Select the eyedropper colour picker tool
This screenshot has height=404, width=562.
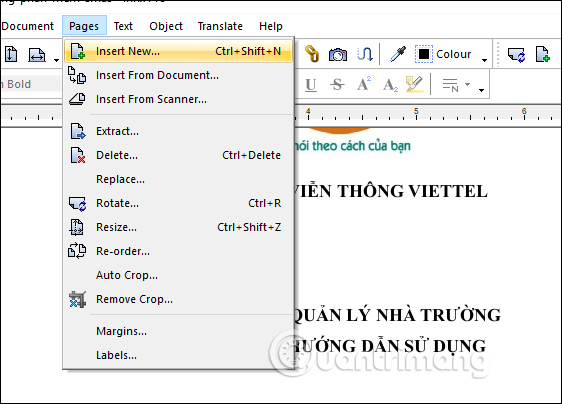tap(398, 54)
